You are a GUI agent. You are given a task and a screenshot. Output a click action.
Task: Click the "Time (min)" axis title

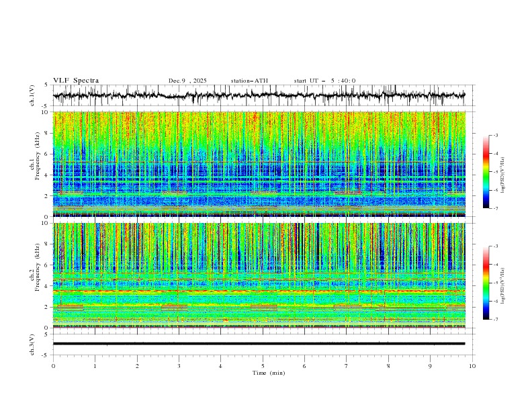[x=269, y=373]
